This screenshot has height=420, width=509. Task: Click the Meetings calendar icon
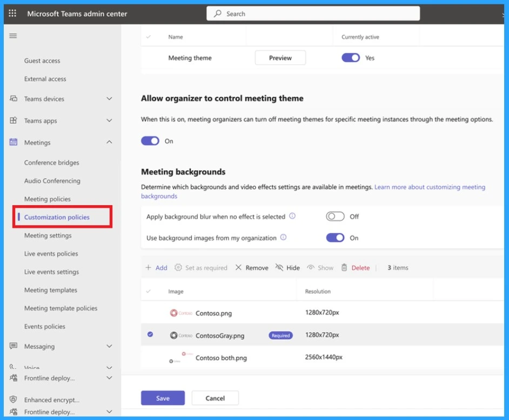[x=14, y=142]
